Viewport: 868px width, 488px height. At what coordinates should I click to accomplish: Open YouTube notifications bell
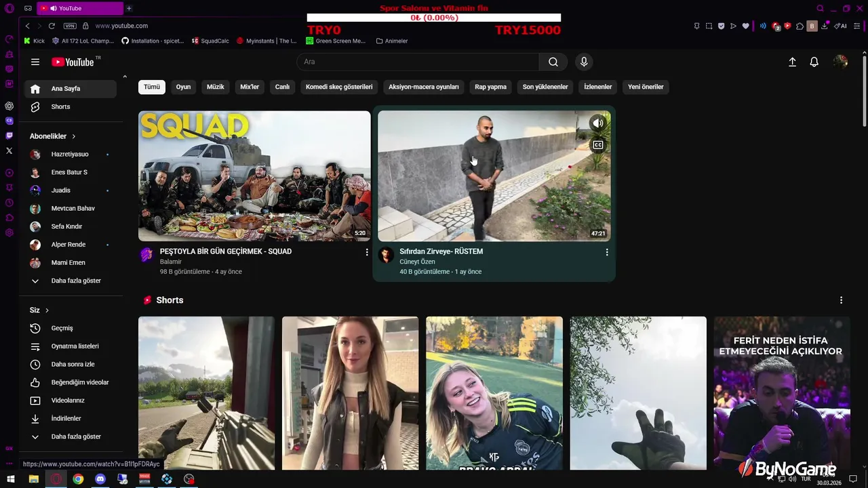[814, 62]
